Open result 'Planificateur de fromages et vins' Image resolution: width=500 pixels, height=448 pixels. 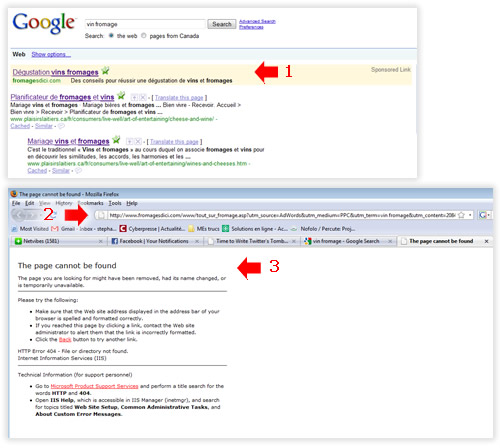tap(62, 97)
